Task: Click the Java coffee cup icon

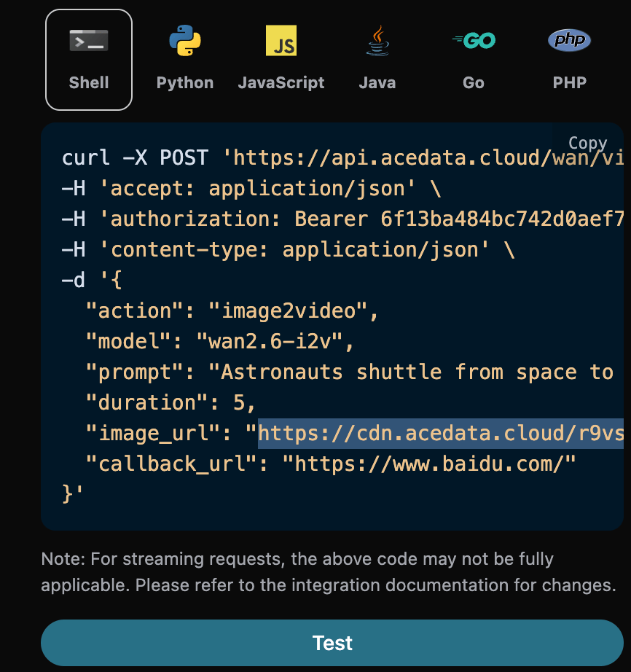Action: coord(377,41)
